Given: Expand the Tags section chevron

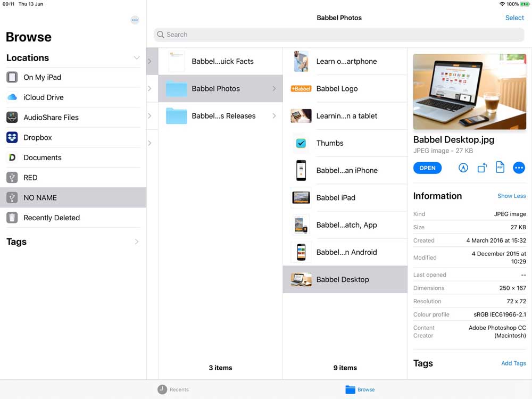Looking at the screenshot, I should pyautogui.click(x=137, y=242).
